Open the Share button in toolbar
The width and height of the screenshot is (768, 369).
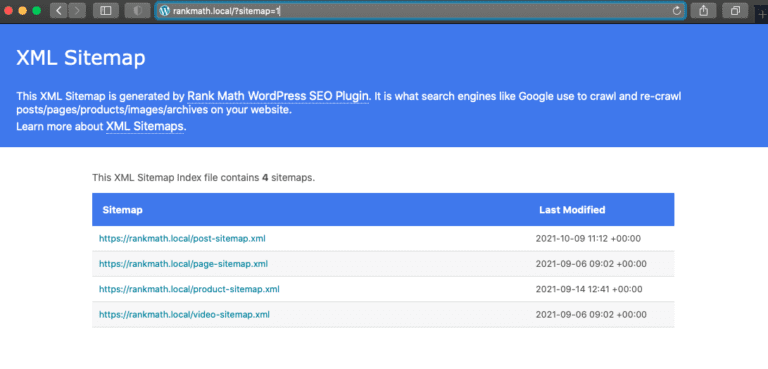point(703,11)
